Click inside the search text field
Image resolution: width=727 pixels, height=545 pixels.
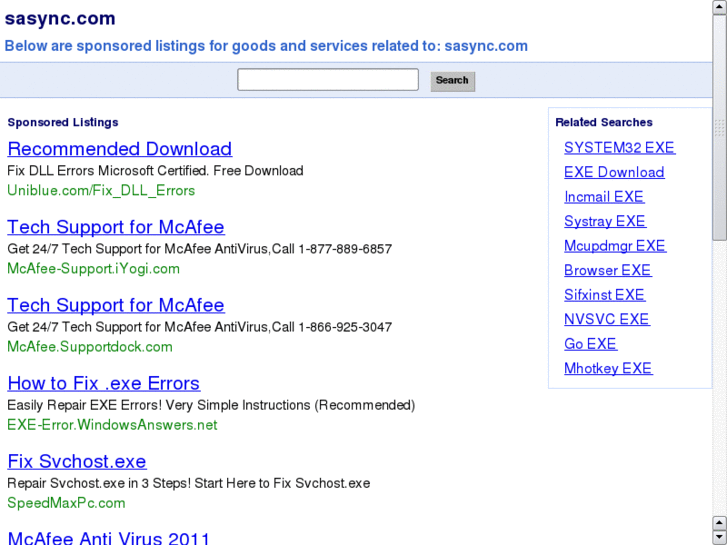click(x=328, y=80)
